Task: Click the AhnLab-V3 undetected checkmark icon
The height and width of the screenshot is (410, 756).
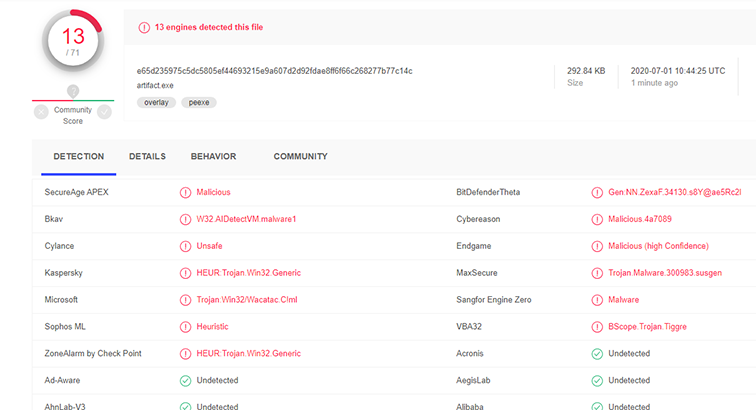Action: click(185, 407)
